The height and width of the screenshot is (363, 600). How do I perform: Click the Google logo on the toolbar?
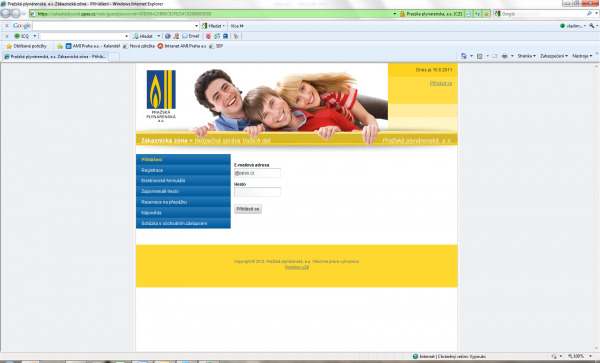21,26
